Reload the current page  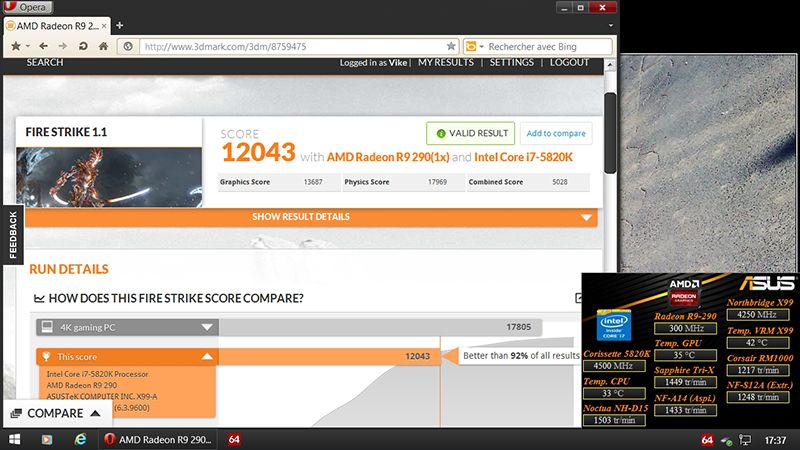(83, 46)
